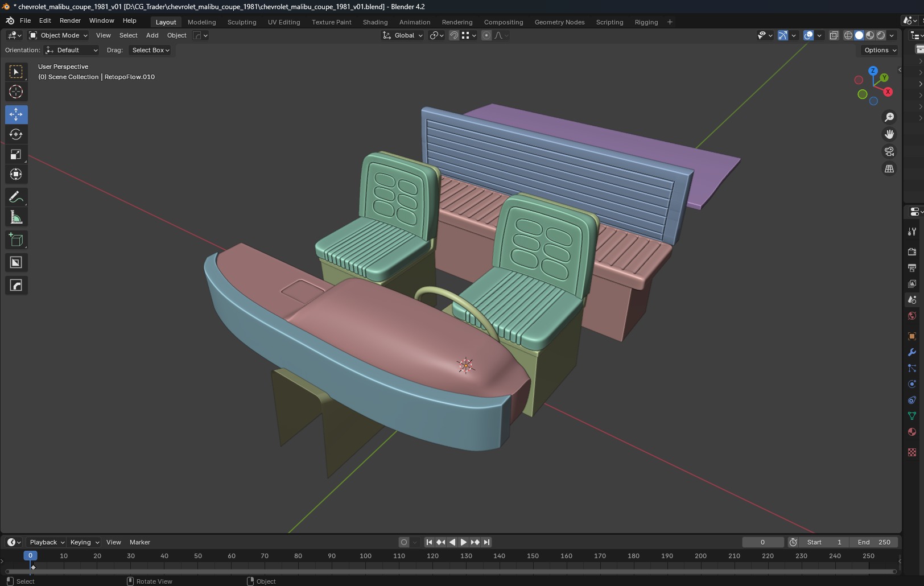Image resolution: width=924 pixels, height=586 pixels.
Task: Choose the Measure tool
Action: [x=16, y=217]
